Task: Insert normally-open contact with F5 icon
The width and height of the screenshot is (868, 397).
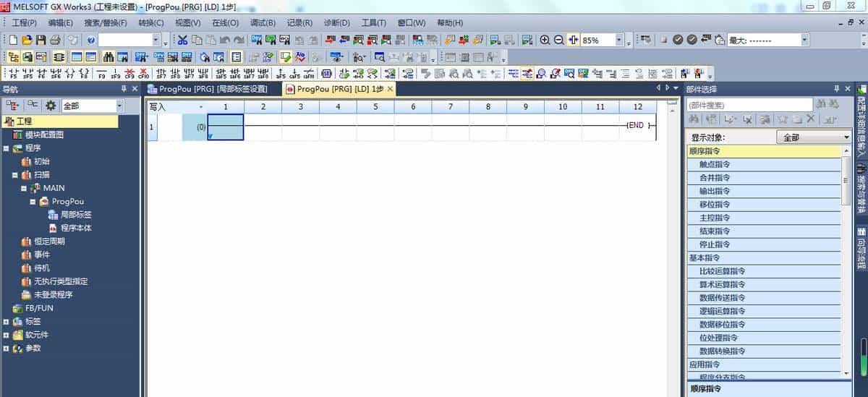Action: tap(13, 73)
